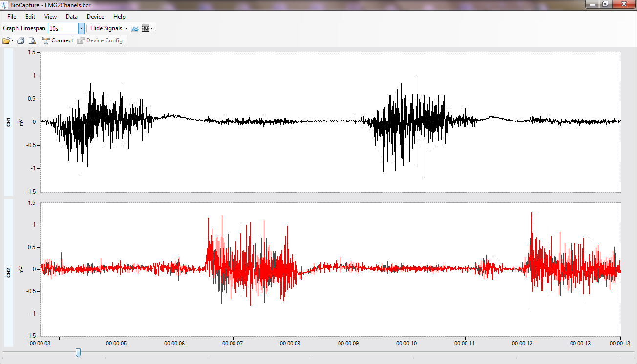Click the Connect antenna icon

pos(46,41)
